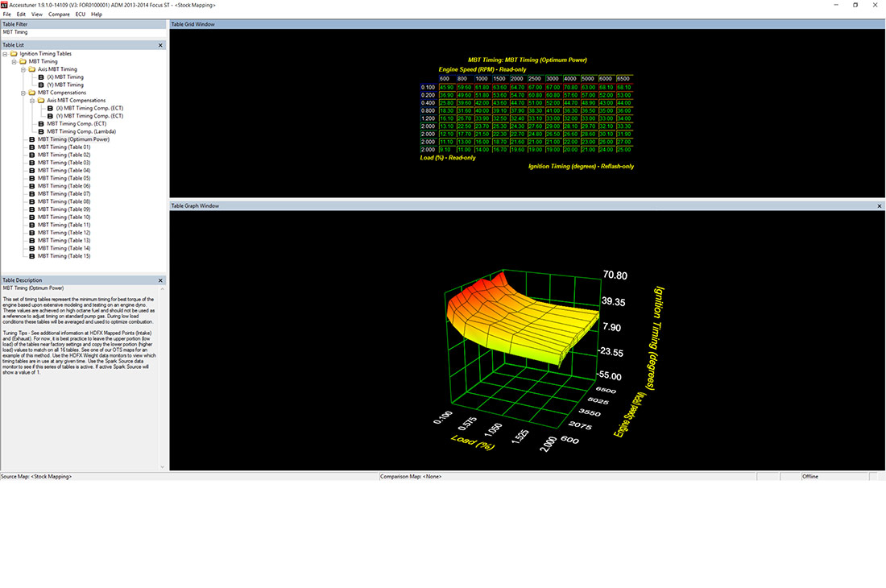Open the File menu

point(6,14)
